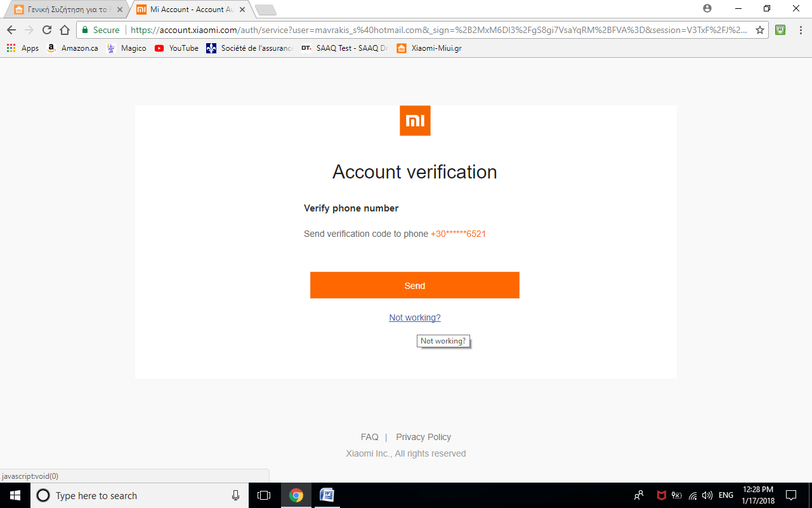
Task: Click the Chrome taskbar icon
Action: [x=296, y=495]
